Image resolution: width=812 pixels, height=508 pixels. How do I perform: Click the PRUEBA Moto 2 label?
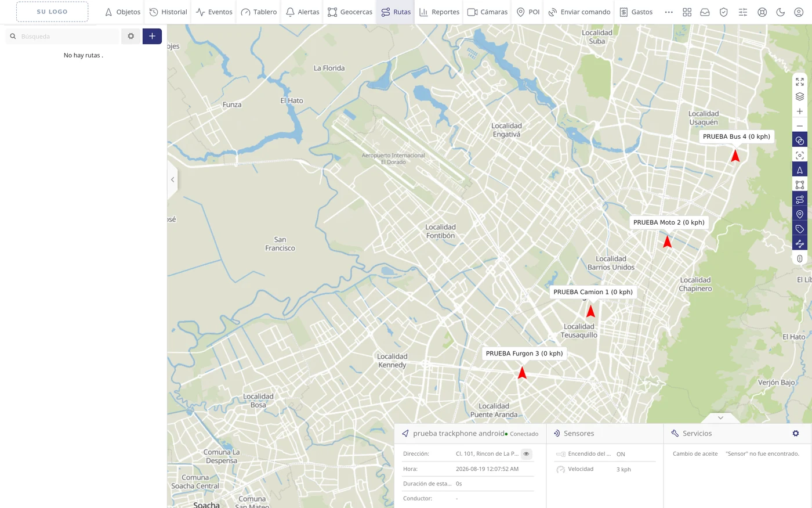669,222
